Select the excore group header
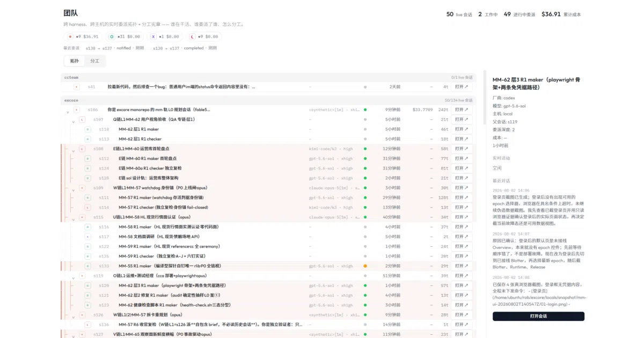This screenshot has width=644, height=338. coord(268,100)
